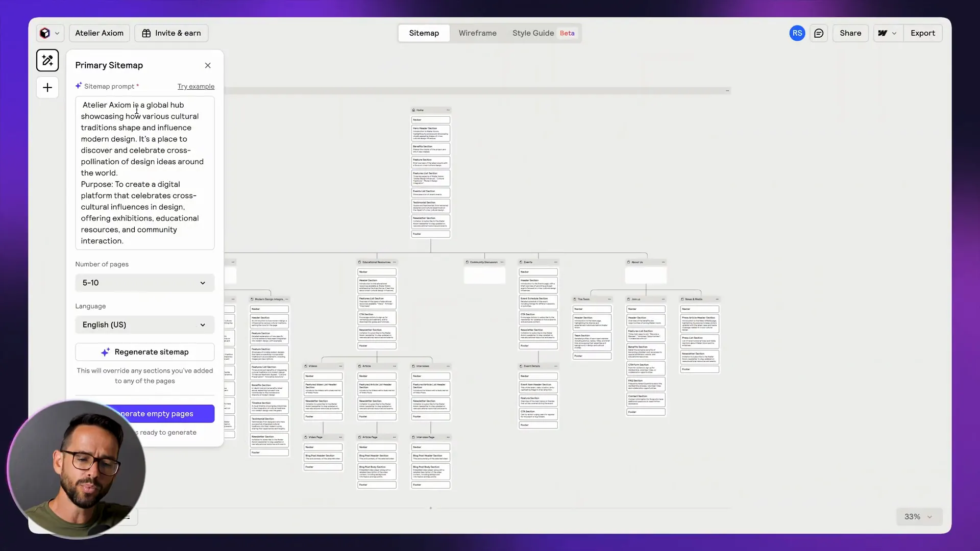Click inside the sitemap prompt text area

coord(145,173)
